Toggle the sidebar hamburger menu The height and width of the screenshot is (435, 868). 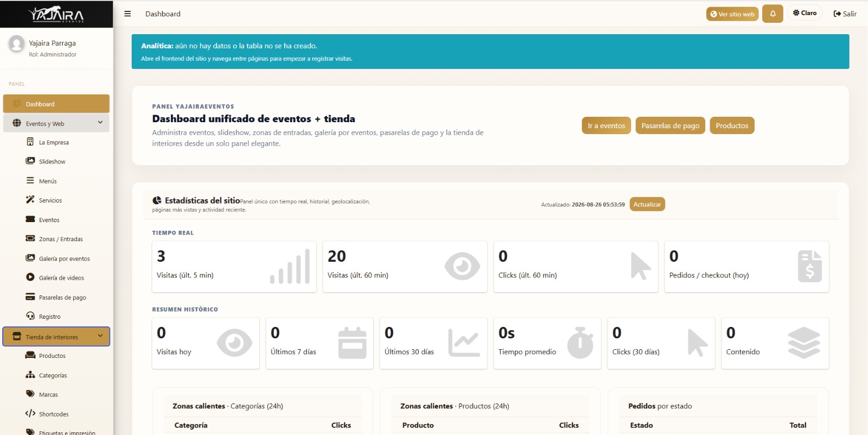click(127, 14)
